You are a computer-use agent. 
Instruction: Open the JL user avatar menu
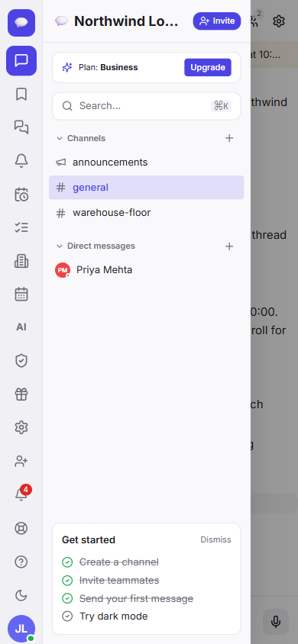[21, 629]
